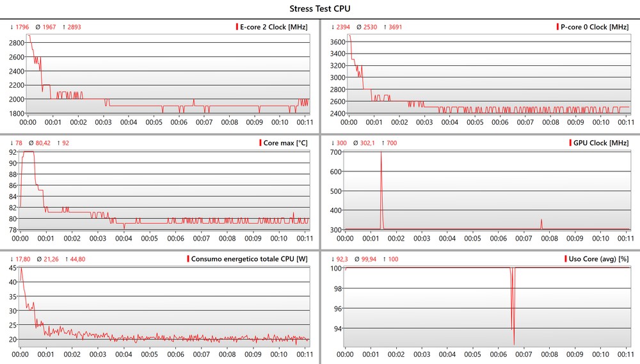The image size is (640, 364).
Task: Click the small GPU Clock bump near 00:07:40
Action: tap(541, 221)
